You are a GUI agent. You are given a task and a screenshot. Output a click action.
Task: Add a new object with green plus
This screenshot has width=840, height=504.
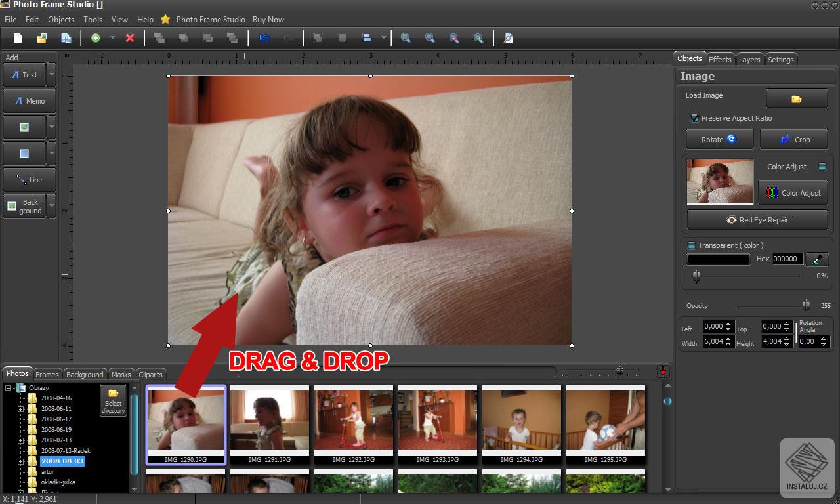[96, 38]
